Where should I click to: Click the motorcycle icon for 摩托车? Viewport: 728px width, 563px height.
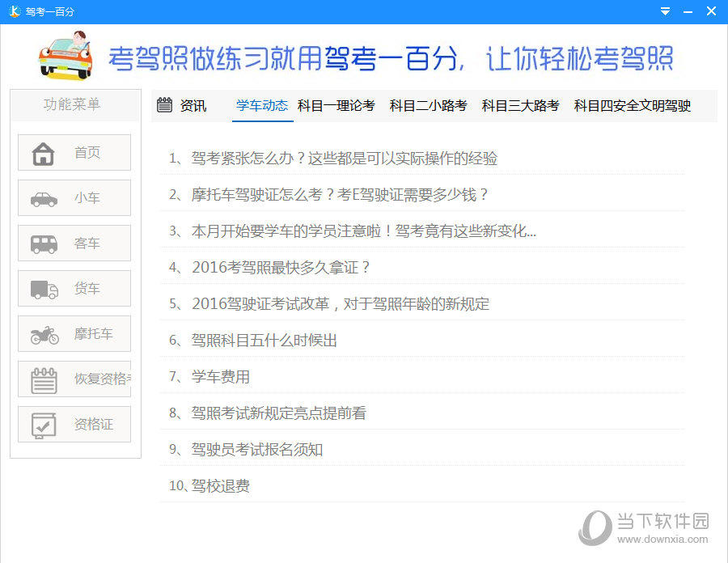[x=44, y=335]
